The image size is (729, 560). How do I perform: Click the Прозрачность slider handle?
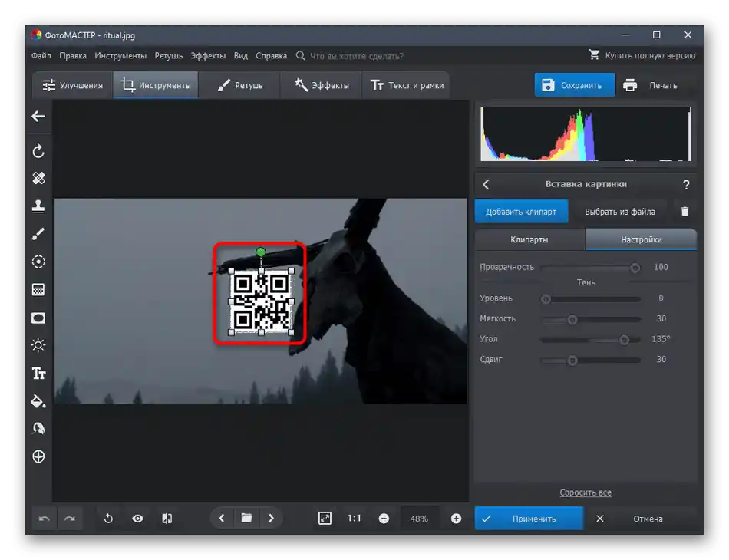pos(635,268)
